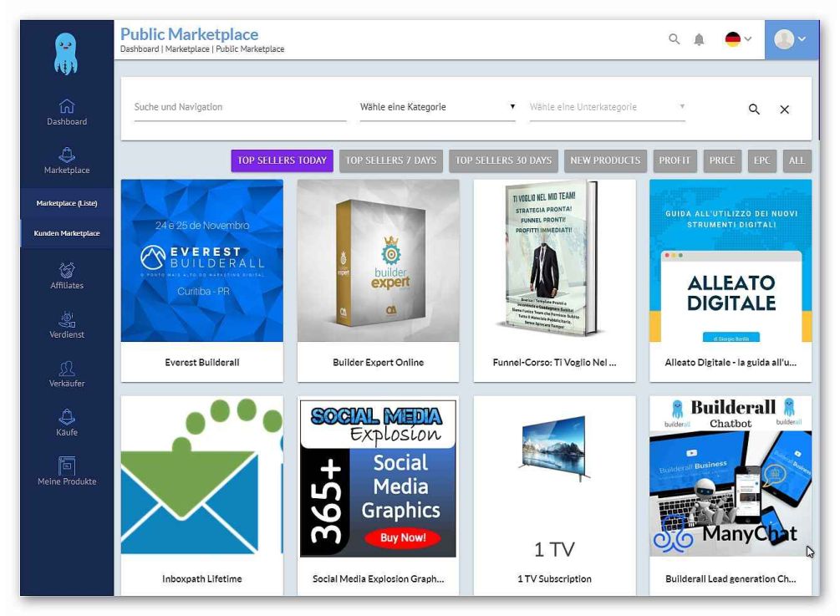Image resolution: width=840 pixels, height=616 pixels.
Task: Select Kunden Marketplace submenu item
Action: pyautogui.click(x=66, y=233)
